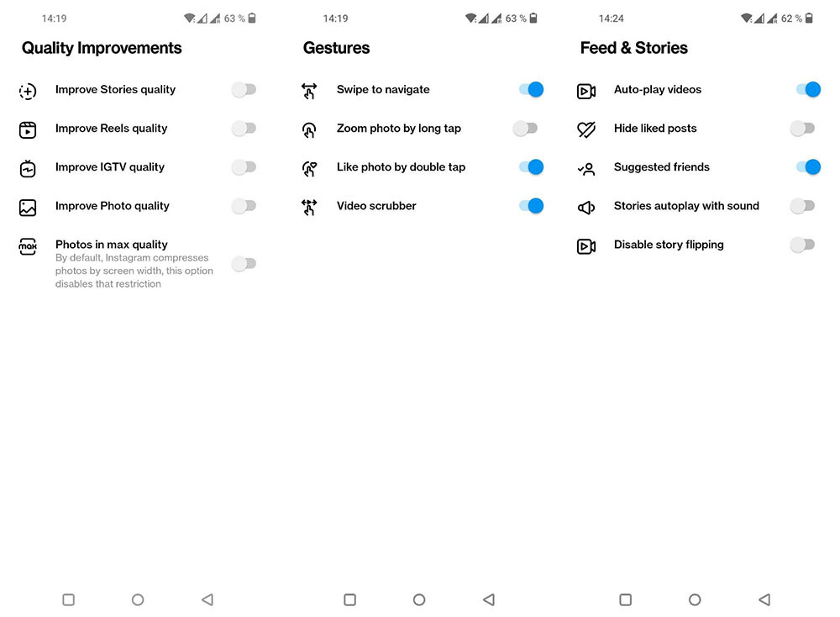Screen dimensions: 840x617
Task: Click the Video scrubber gesture icon
Action: tap(309, 207)
